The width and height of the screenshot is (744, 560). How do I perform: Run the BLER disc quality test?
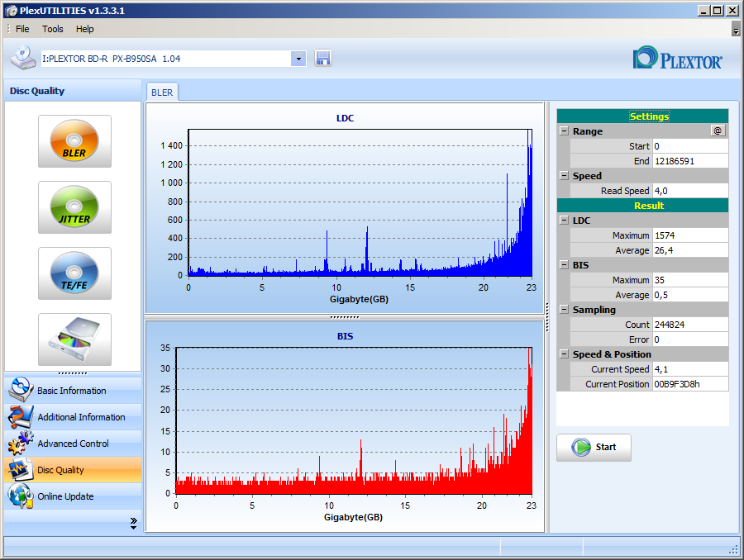(x=74, y=141)
